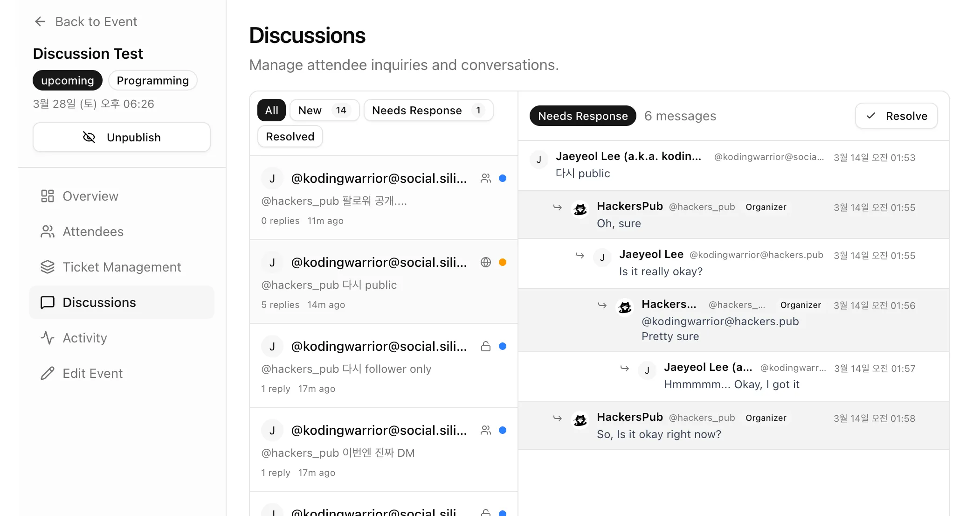Click the Attendees people icon in sidebar
Screen dimensions: 980x516
coord(48,231)
